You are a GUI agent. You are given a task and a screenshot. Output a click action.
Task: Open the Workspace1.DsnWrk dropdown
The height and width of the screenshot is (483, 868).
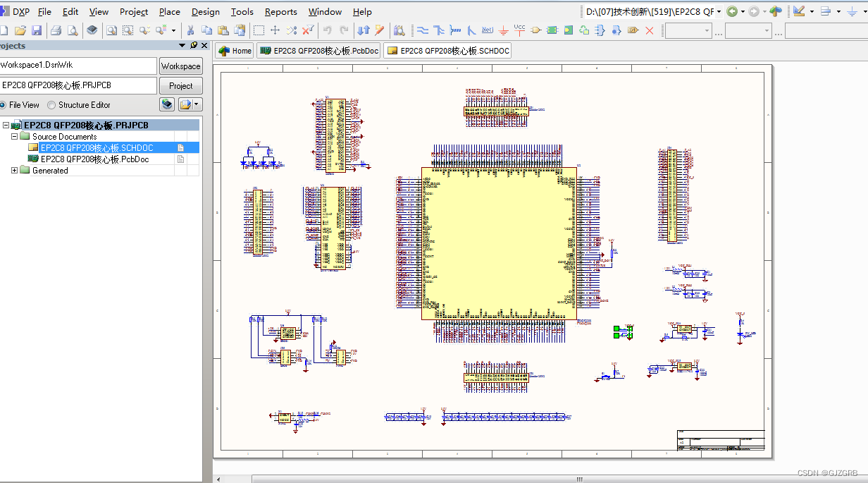tap(78, 66)
